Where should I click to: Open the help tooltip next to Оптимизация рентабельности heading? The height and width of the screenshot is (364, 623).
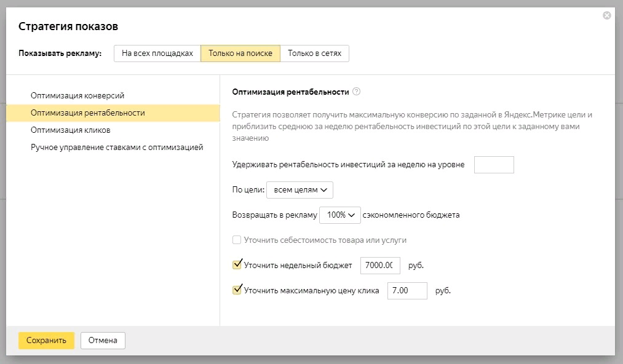tap(357, 92)
